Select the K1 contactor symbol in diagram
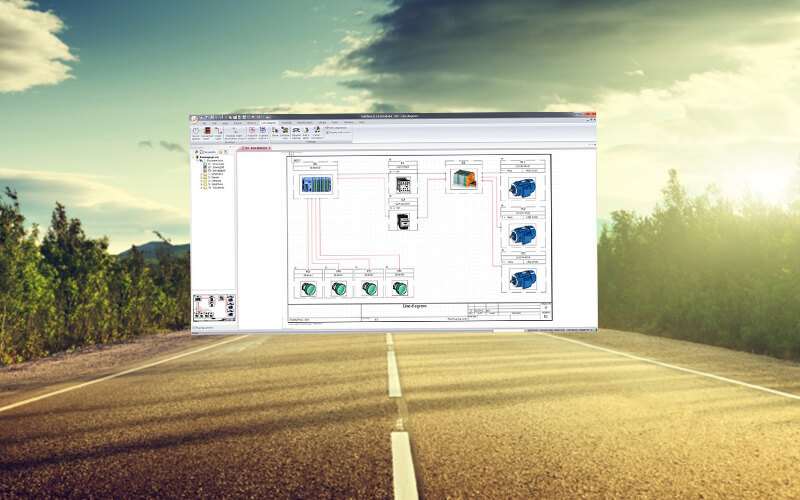This screenshot has width=800, height=500. click(x=403, y=184)
